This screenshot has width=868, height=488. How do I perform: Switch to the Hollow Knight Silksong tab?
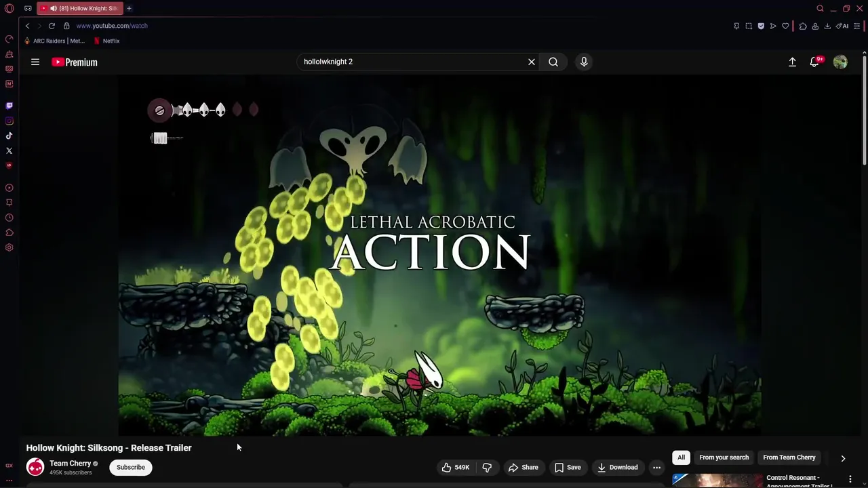point(79,8)
